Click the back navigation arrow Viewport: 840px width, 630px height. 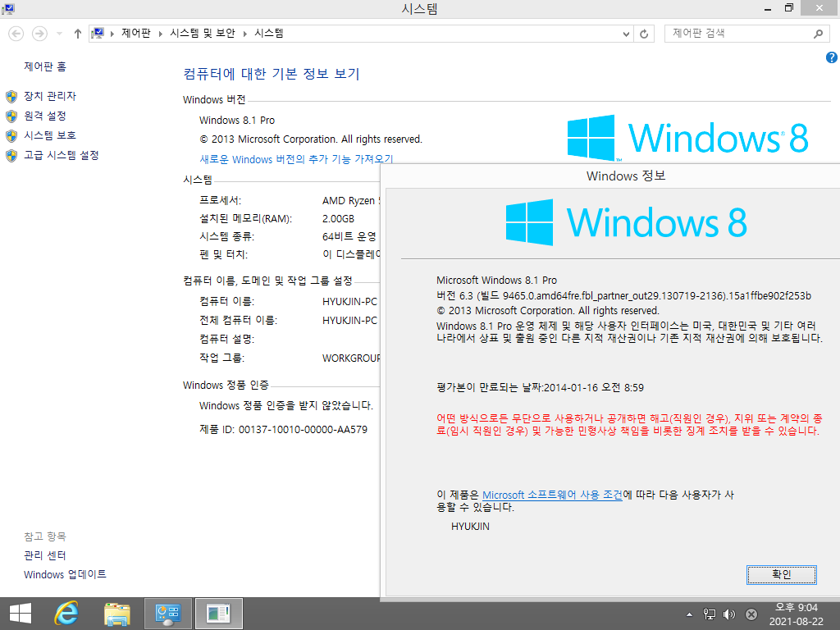click(x=16, y=34)
